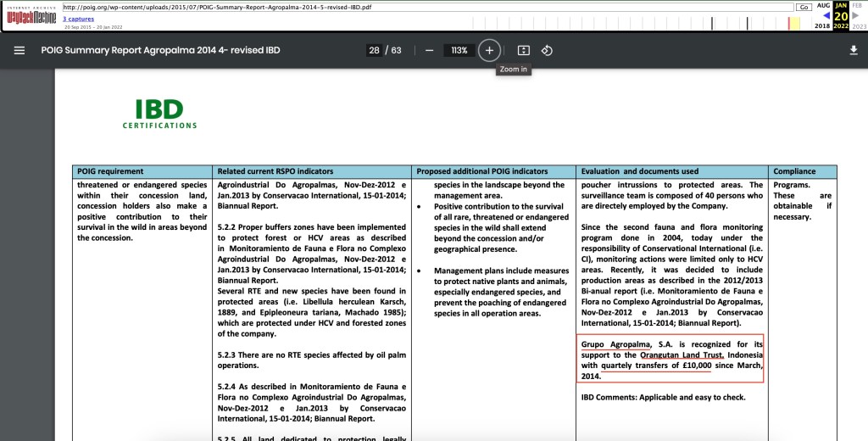Select 2018 year in Wayback timeline
The image size is (868, 441).
822,26
